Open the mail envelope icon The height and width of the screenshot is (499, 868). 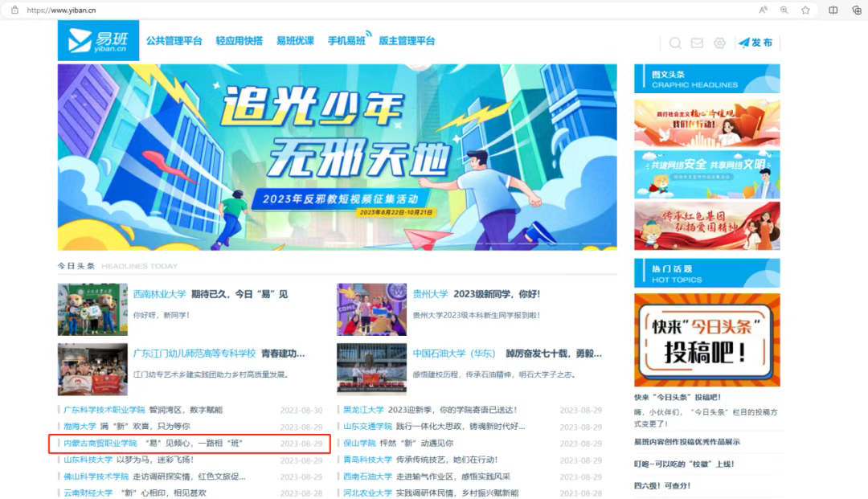[x=697, y=43]
